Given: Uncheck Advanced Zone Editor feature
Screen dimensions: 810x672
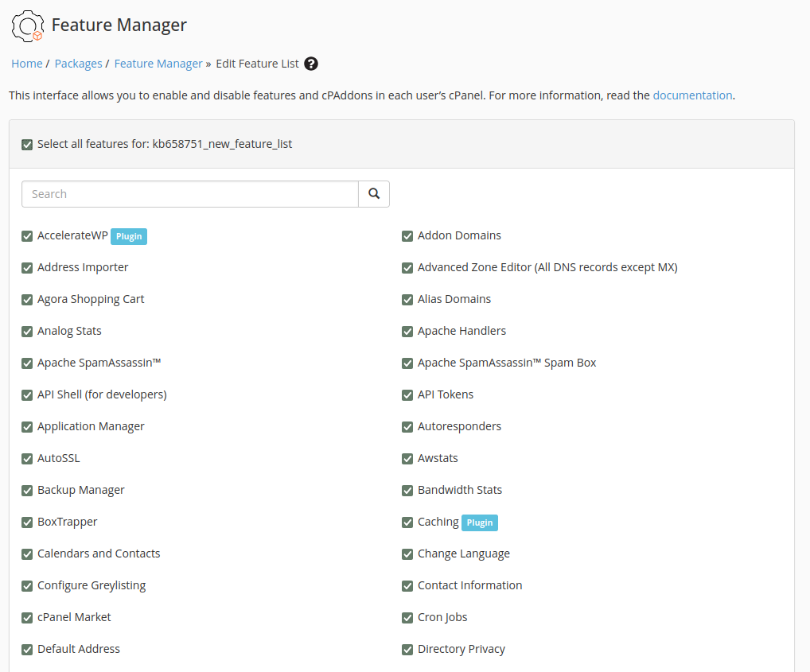Looking at the screenshot, I should tap(407, 268).
